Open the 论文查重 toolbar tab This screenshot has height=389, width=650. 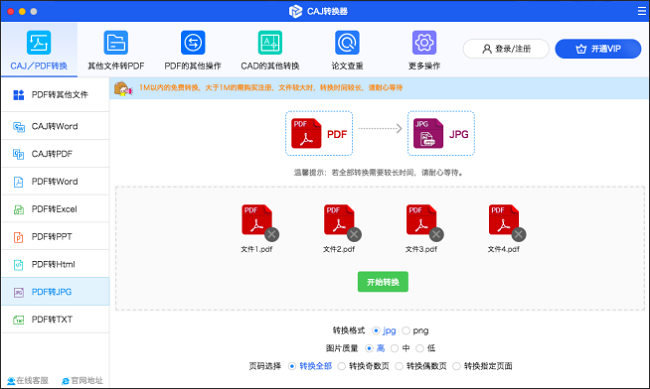tap(347, 50)
